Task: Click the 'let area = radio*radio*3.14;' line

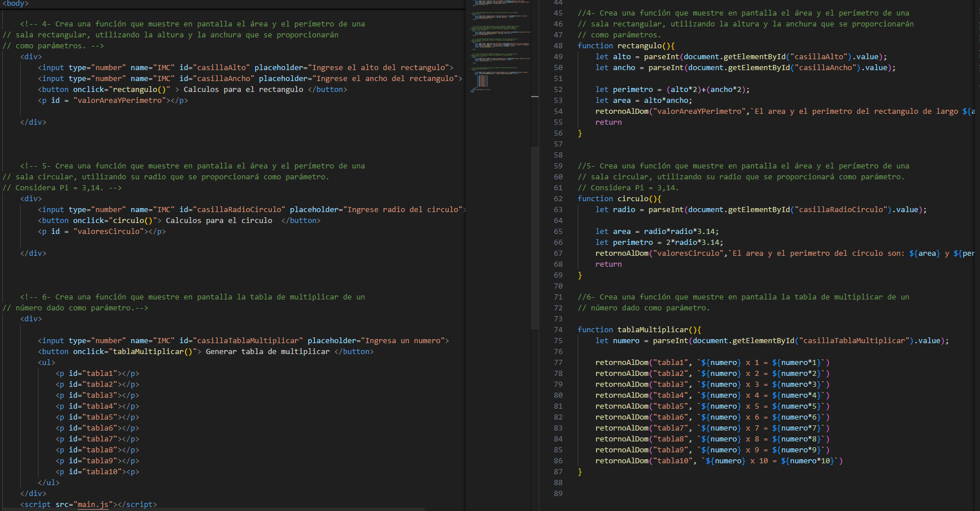Action: point(657,232)
